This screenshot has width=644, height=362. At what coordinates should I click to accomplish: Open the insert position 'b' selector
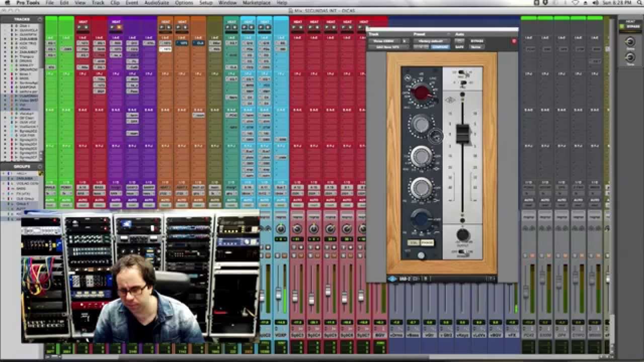(x=405, y=41)
